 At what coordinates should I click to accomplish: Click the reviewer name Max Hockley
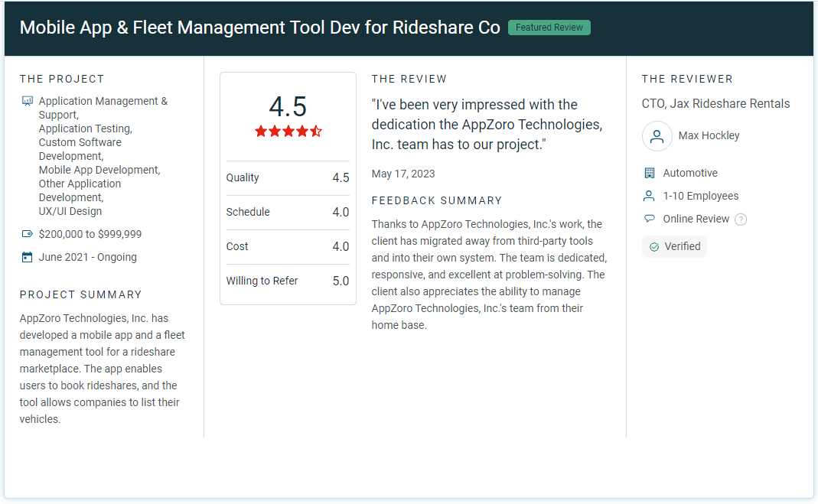pos(709,135)
